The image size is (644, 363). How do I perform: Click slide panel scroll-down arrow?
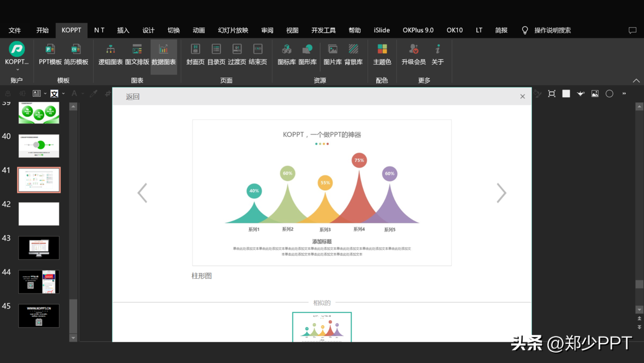pos(73,338)
